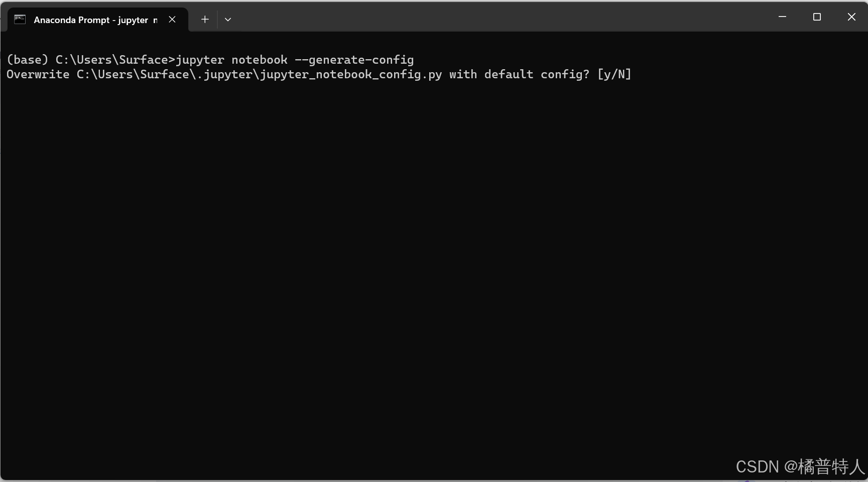Maximize the terminal window
This screenshot has width=868, height=482.
[x=817, y=17]
